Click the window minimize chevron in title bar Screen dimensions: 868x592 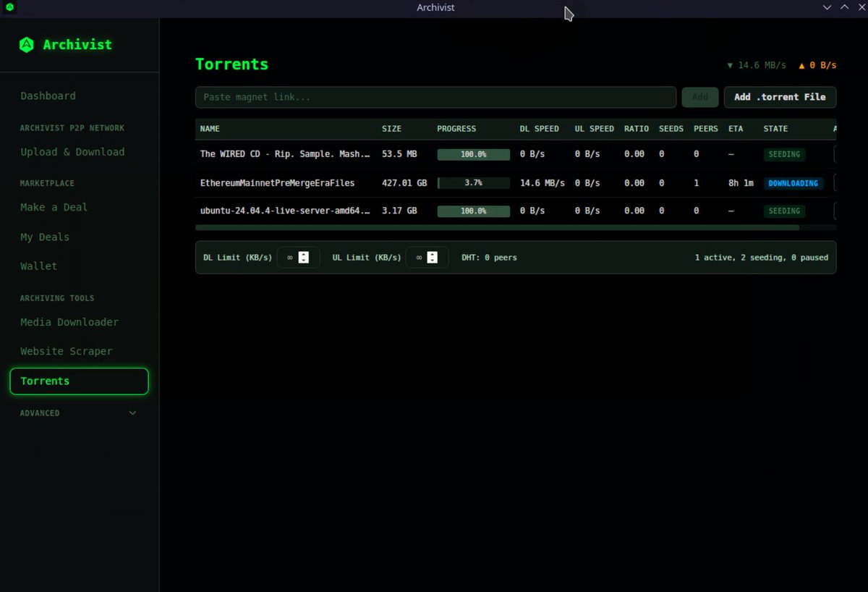827,7
